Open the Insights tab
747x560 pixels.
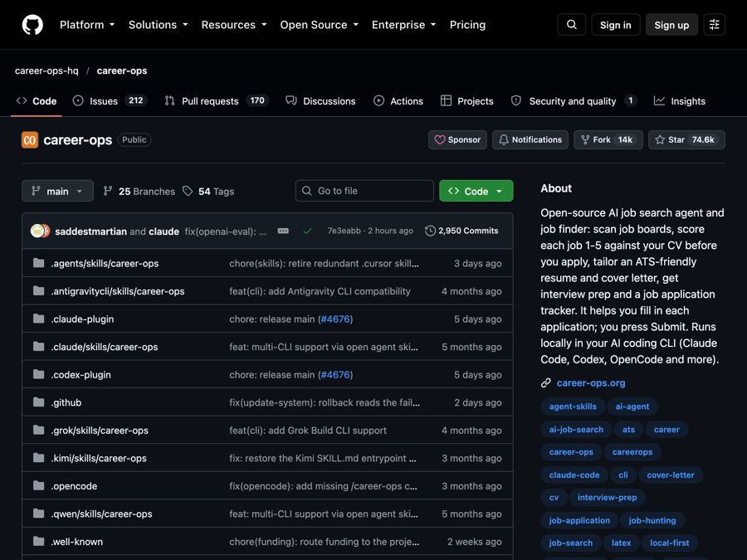680,101
